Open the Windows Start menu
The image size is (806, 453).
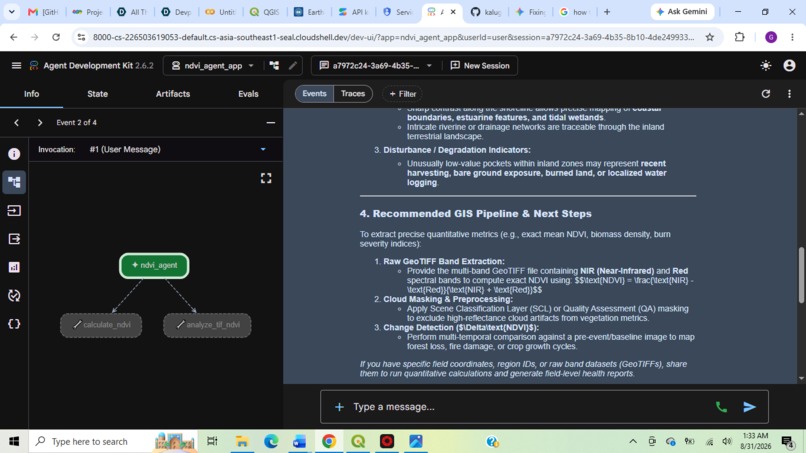tap(14, 441)
